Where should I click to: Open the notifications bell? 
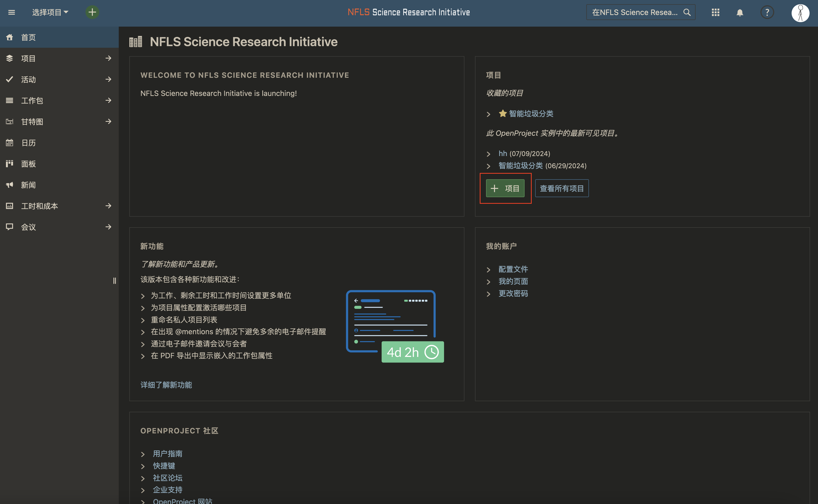click(740, 13)
